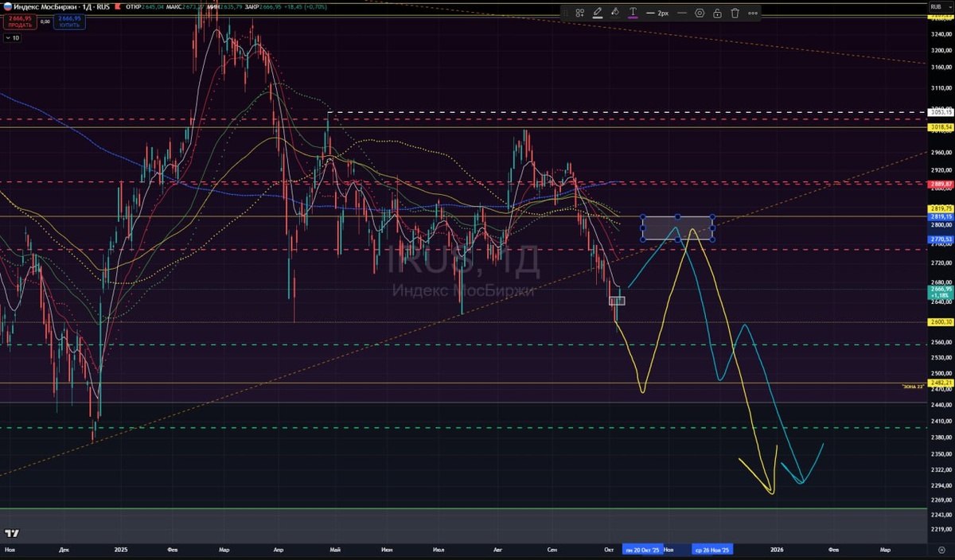Screen dimensions: 955x560
Task: Open line color pencil picker
Action: click(x=598, y=13)
